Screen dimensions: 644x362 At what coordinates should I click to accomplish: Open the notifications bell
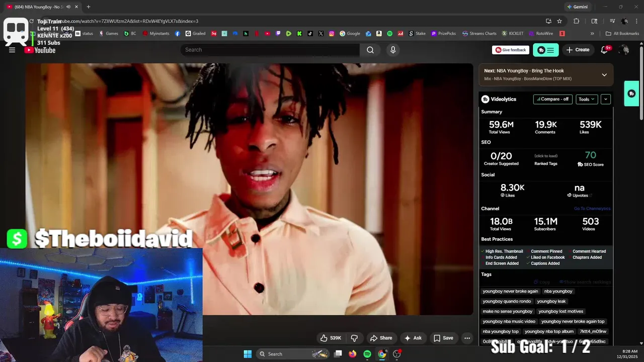tap(604, 50)
